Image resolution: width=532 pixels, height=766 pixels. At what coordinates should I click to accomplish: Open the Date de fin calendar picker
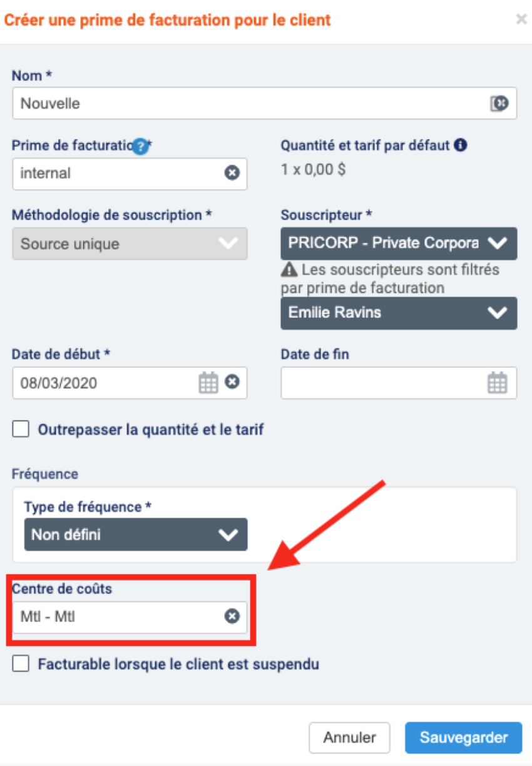[497, 382]
